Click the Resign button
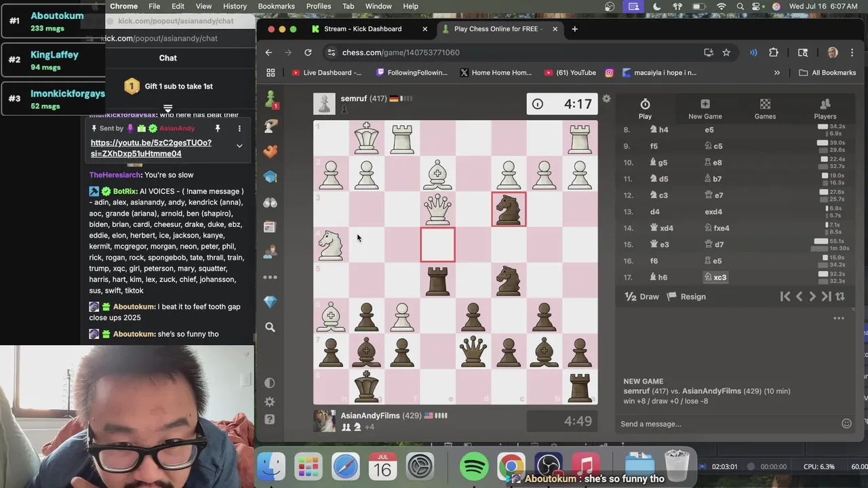 tap(686, 296)
